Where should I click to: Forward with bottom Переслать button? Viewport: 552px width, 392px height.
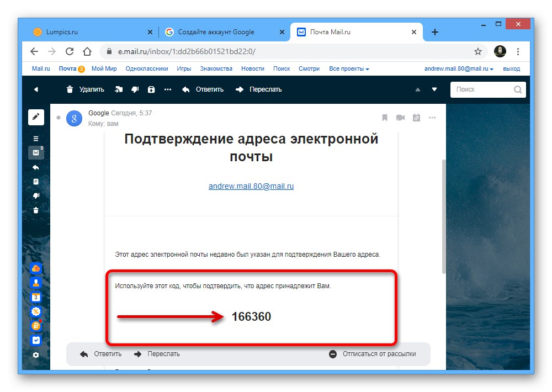click(157, 354)
